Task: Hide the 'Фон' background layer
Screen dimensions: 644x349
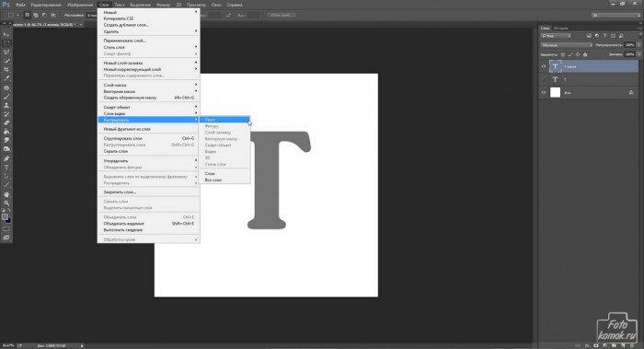Action: click(544, 93)
